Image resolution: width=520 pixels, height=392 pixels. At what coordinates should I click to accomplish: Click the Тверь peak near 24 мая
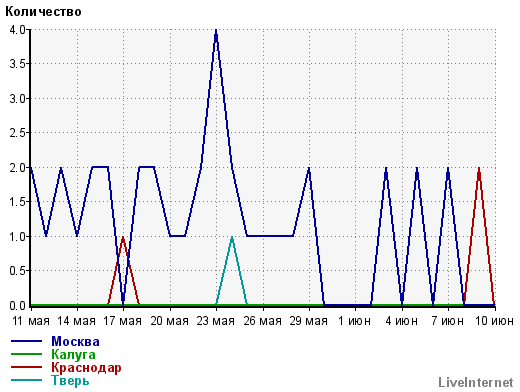[x=232, y=238]
